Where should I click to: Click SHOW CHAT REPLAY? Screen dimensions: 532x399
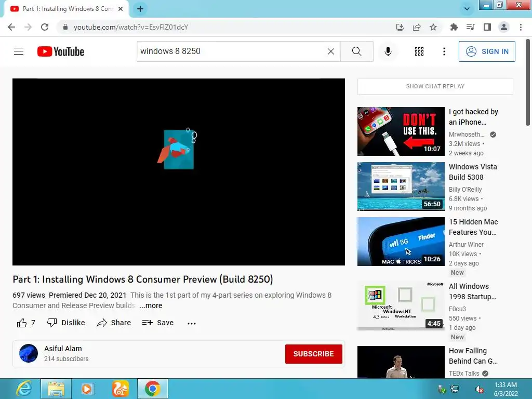point(435,86)
